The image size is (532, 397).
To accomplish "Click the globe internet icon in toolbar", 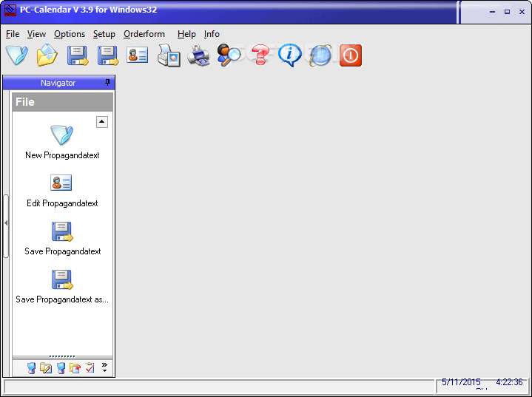I will pos(320,55).
